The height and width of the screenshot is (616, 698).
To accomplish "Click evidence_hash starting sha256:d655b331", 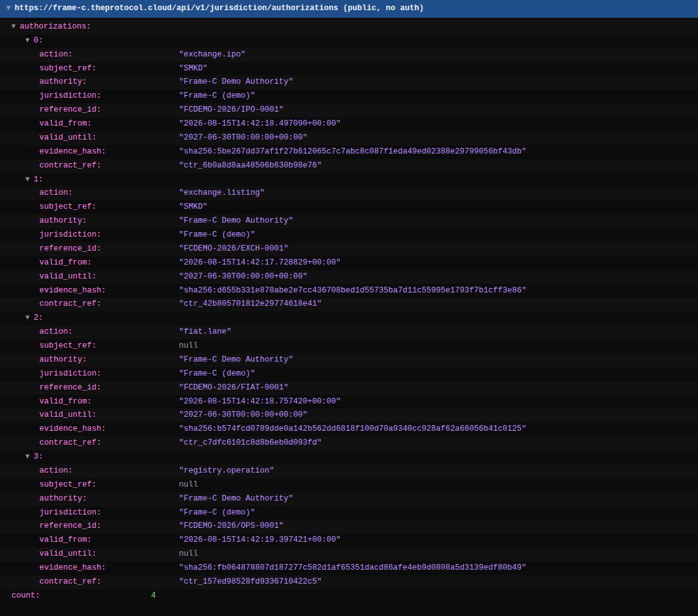I will coord(353,290).
